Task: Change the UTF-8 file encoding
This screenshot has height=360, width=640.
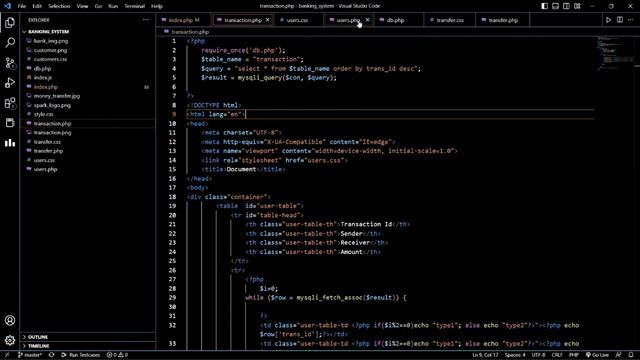Action: (x=538, y=355)
